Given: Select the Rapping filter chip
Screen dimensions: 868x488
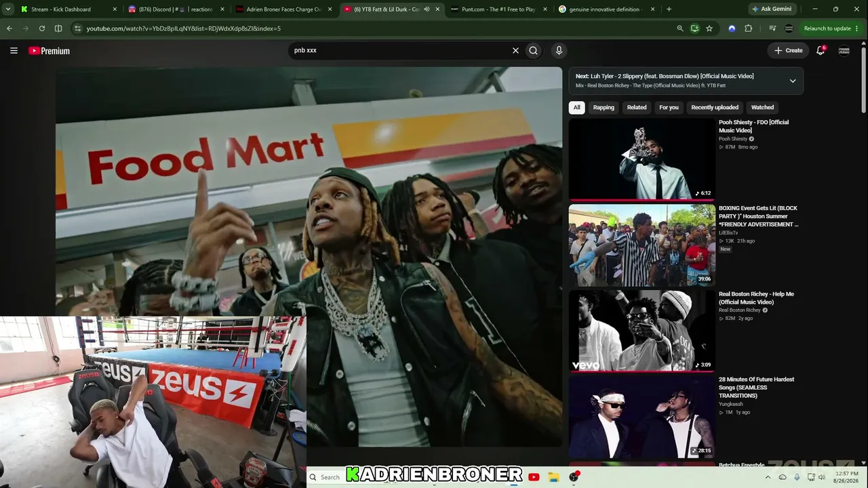Looking at the screenshot, I should point(604,107).
